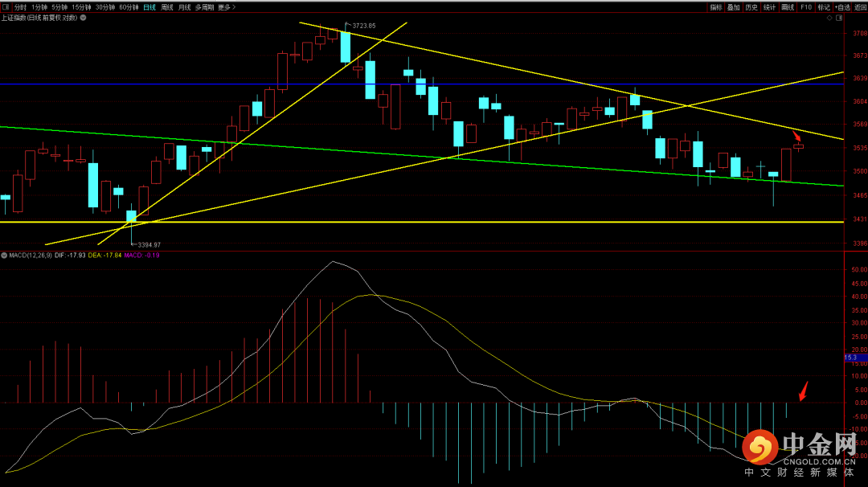This screenshot has width=868, height=487.
Task: Click the 3394.97 low price label
Action: click(149, 244)
